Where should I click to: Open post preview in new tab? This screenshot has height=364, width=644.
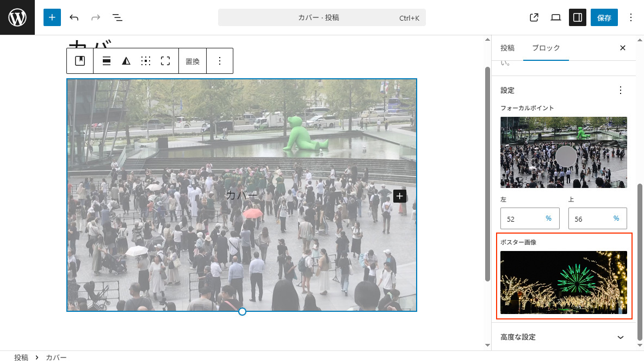click(x=534, y=17)
